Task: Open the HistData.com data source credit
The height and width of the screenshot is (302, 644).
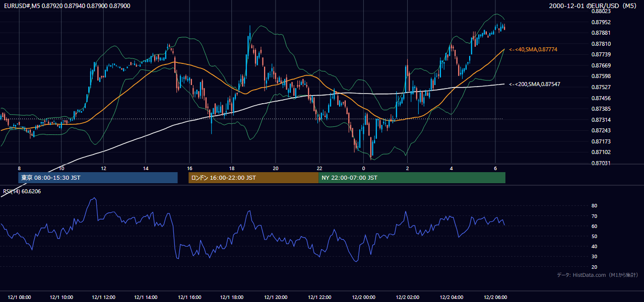Action: pos(597,275)
